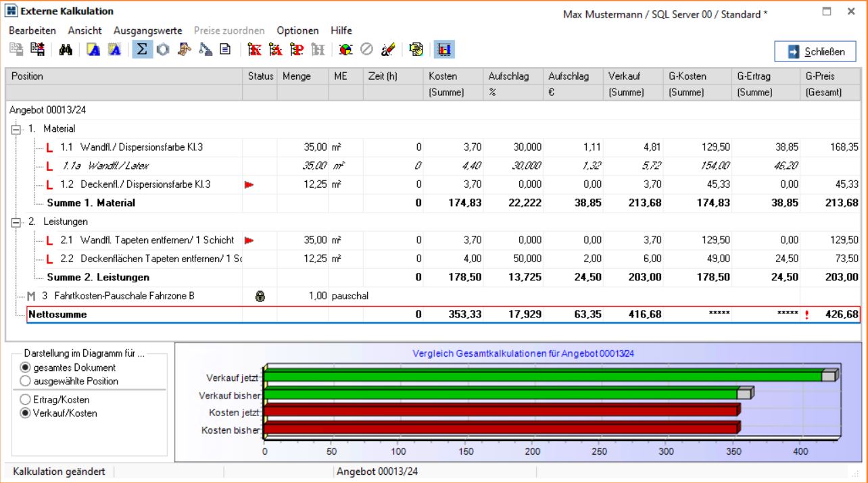The width and height of the screenshot is (868, 483).
Task: Click the binoculars search icon
Action: 66,49
